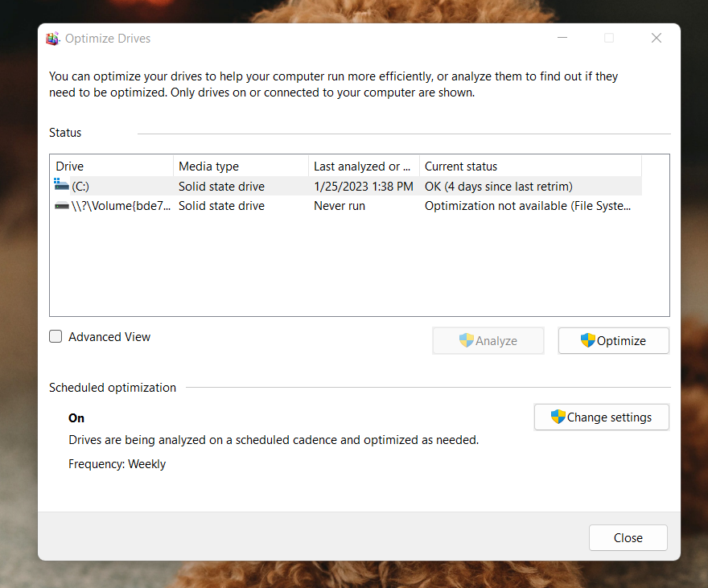Click the Close button at the bottom
The width and height of the screenshot is (708, 588).
(628, 537)
